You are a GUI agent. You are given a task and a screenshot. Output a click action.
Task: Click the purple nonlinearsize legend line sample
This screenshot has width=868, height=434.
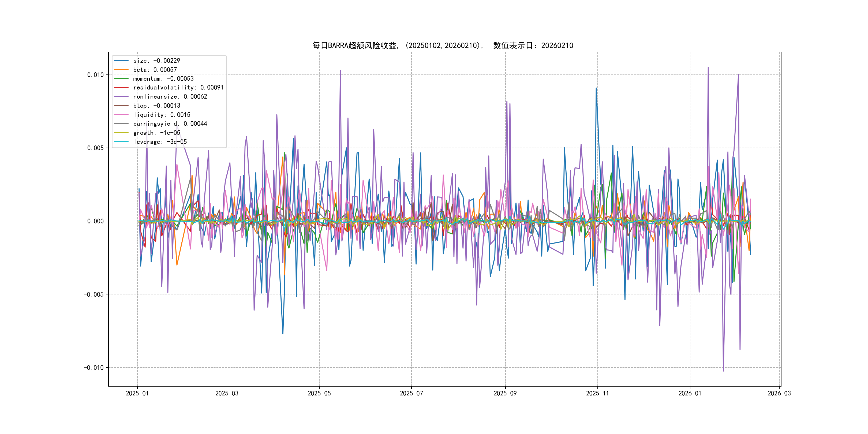(x=121, y=97)
